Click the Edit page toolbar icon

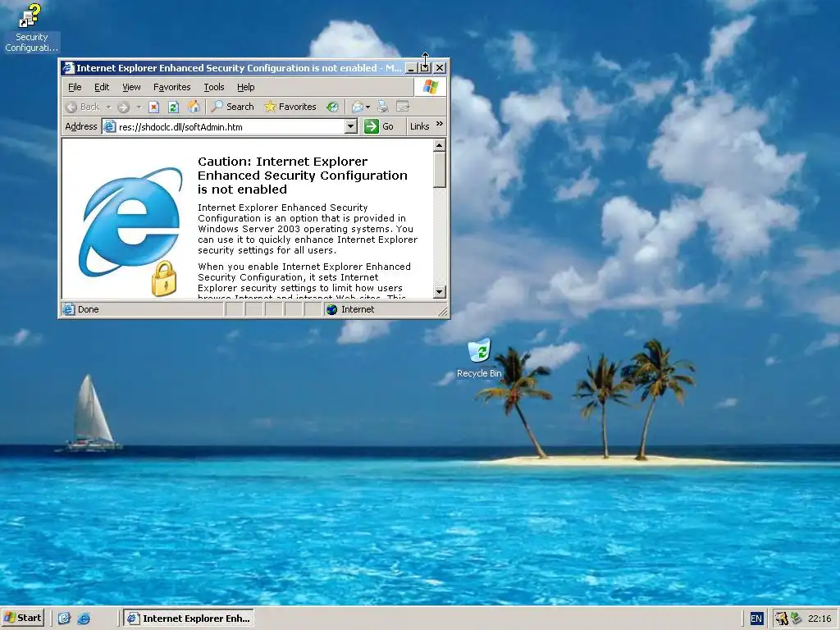tap(402, 107)
